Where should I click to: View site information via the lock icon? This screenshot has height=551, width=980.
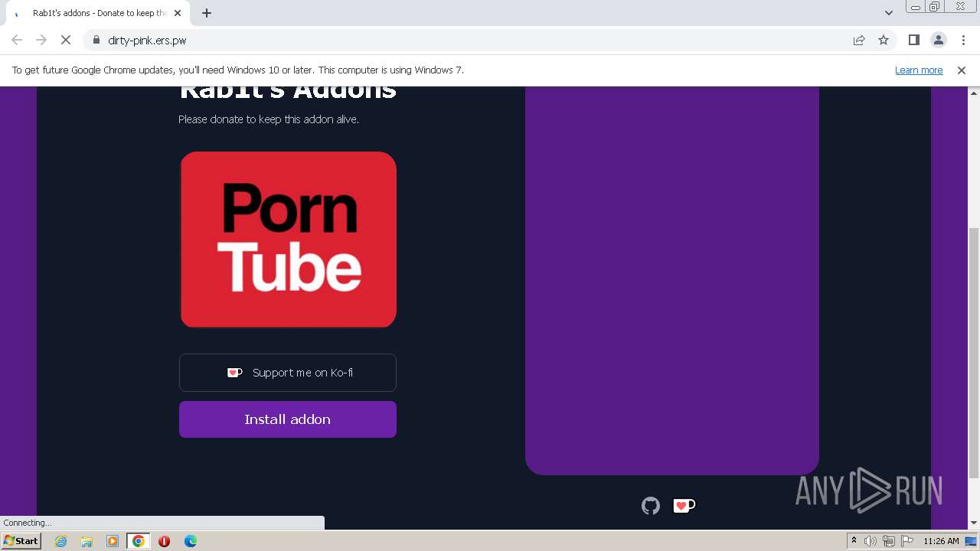coord(96,40)
